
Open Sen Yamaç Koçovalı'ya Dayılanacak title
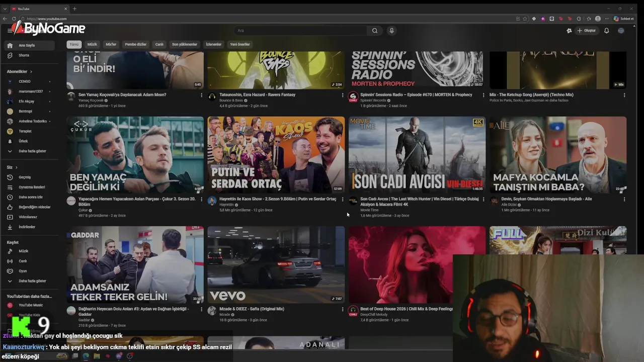pos(122,95)
